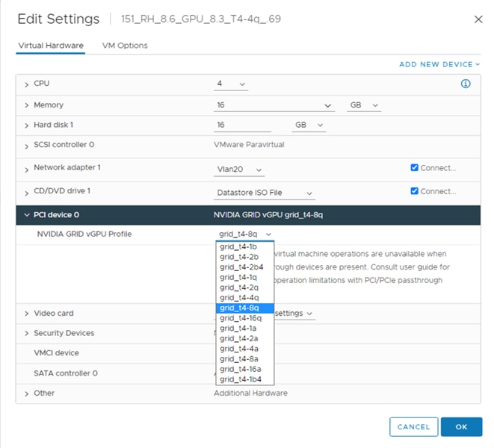Open the Add New Device menu
Image resolution: width=494 pixels, height=448 pixels.
click(439, 64)
